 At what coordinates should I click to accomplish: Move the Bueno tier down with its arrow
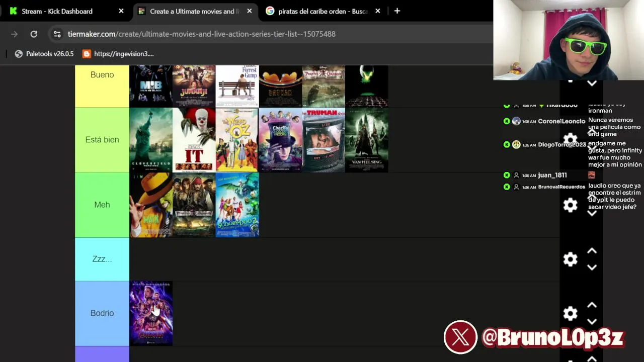592,83
